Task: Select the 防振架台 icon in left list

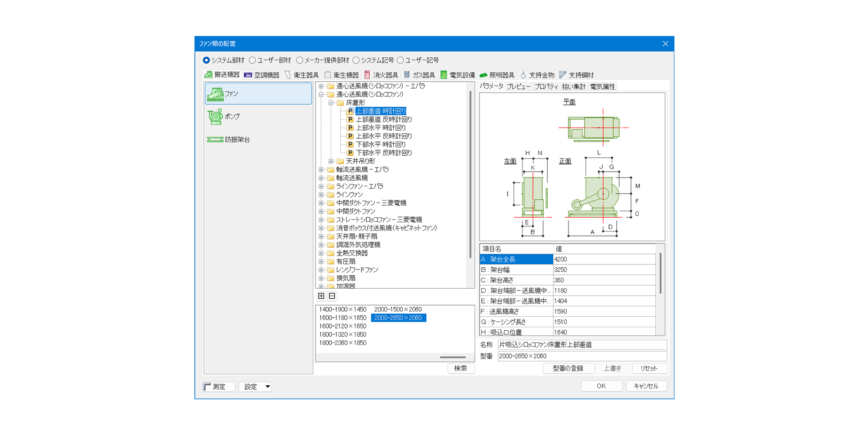Action: pos(215,139)
